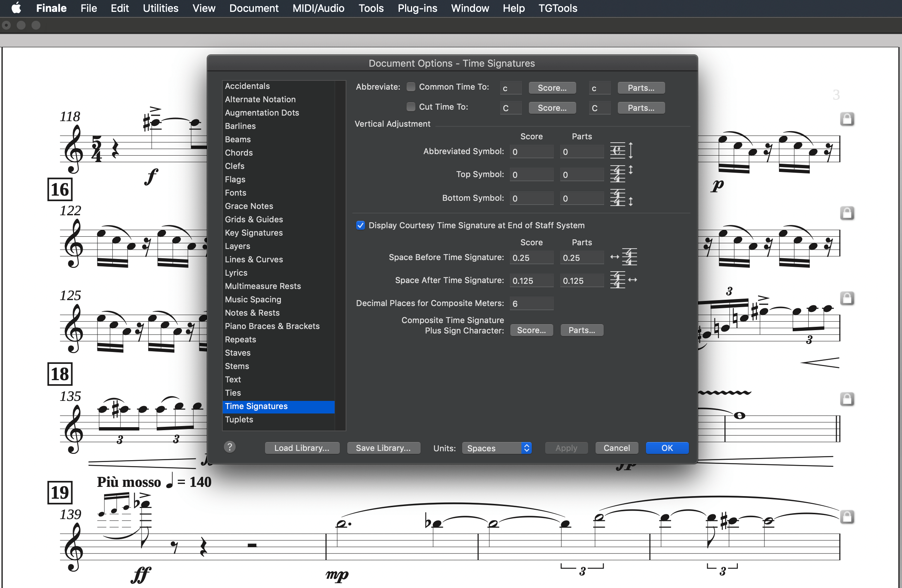Image resolution: width=902 pixels, height=588 pixels.
Task: Enable the Cut Time To abbreviation checkbox
Action: click(x=411, y=106)
